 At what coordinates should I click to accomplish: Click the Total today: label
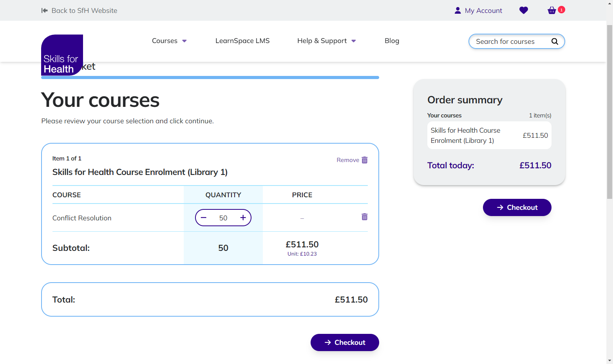tap(450, 166)
